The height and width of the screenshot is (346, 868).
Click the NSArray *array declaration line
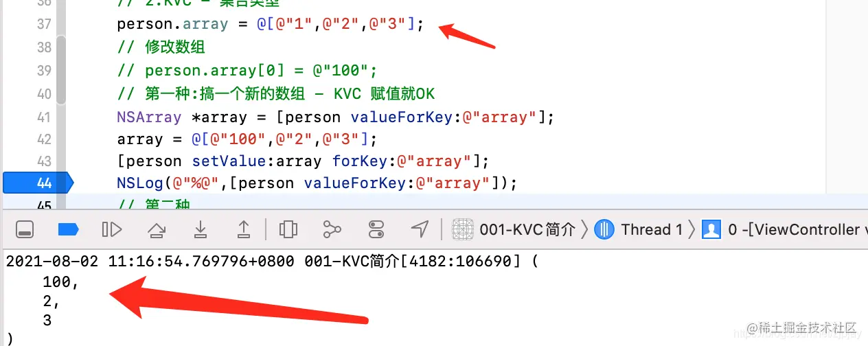[x=335, y=117]
